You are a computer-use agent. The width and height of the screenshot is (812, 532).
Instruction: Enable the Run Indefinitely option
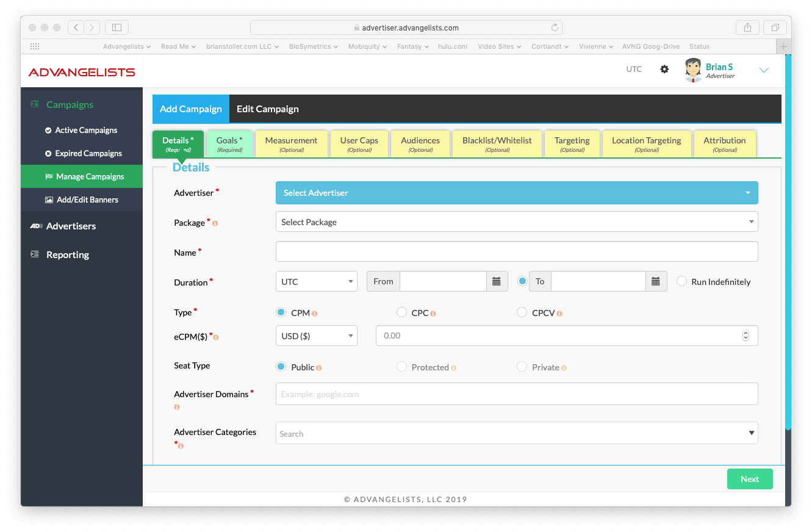click(682, 281)
